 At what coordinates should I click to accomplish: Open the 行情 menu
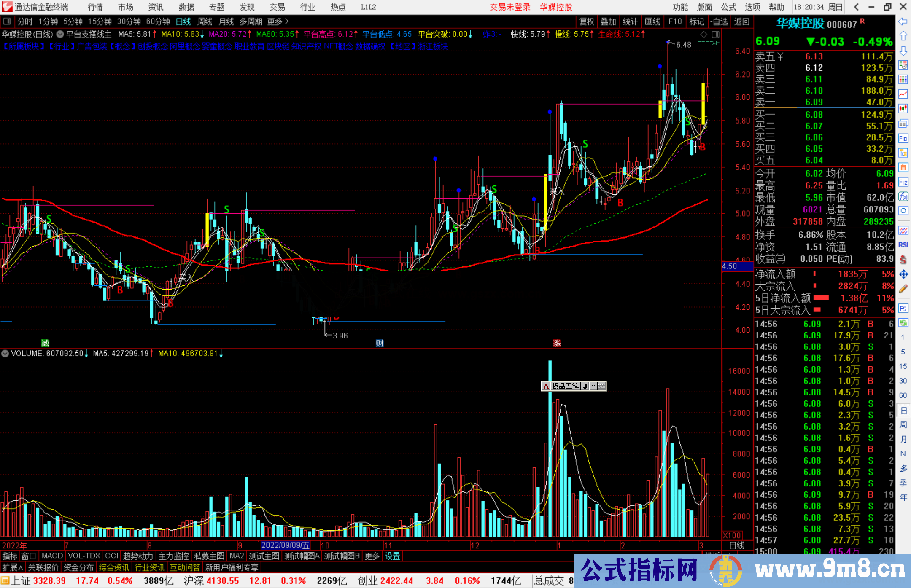coord(95,7)
